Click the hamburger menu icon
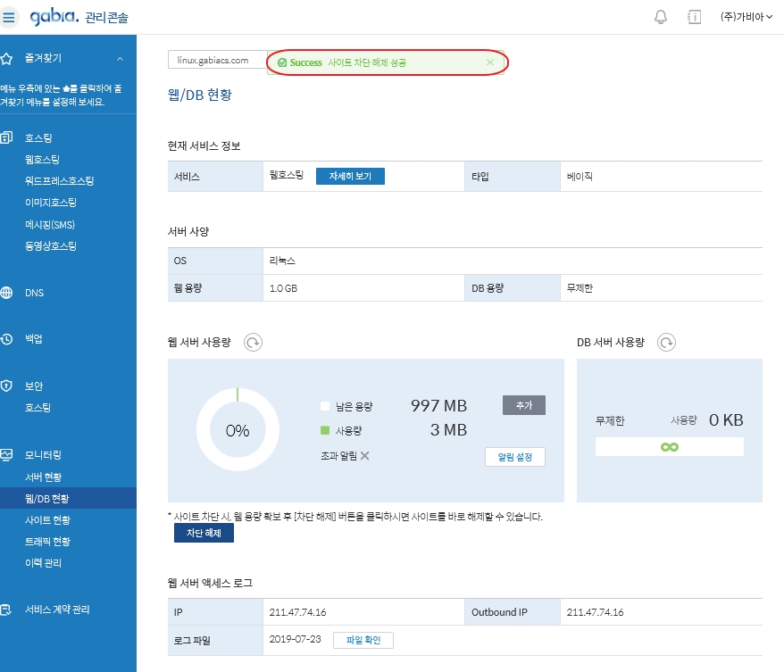Image resolution: width=784 pixels, height=672 pixels. (10, 17)
